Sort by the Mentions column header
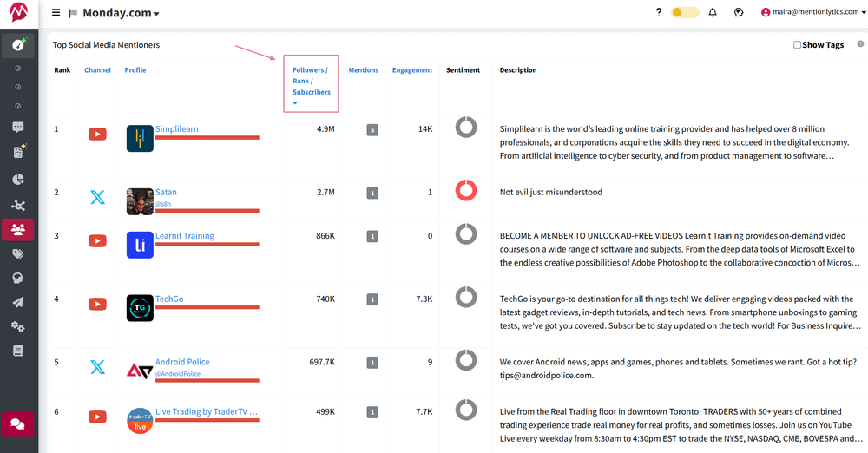 pos(363,70)
